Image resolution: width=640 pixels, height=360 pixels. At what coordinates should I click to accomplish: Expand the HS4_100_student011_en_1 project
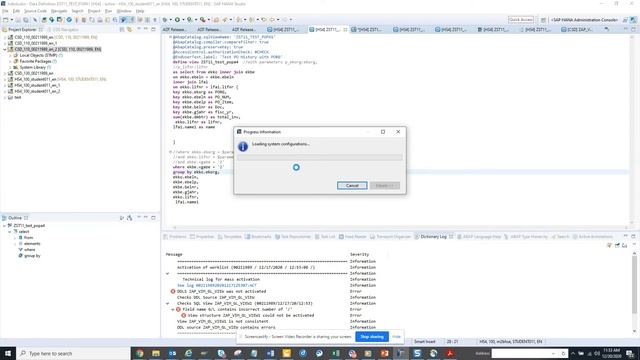click(5, 85)
